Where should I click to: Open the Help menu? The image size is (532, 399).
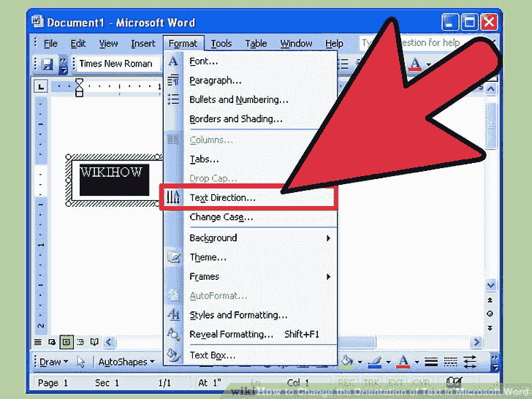(x=334, y=44)
